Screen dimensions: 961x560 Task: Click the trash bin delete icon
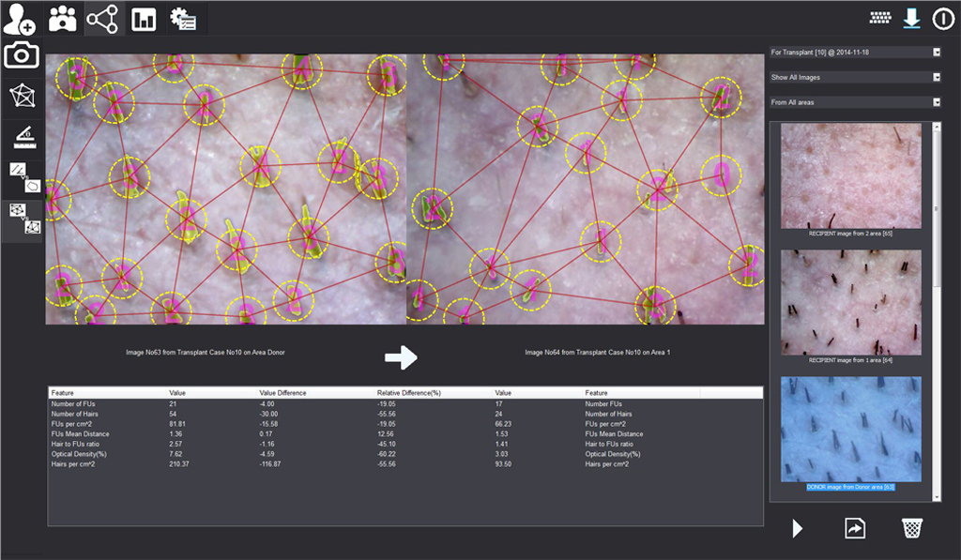(911, 528)
